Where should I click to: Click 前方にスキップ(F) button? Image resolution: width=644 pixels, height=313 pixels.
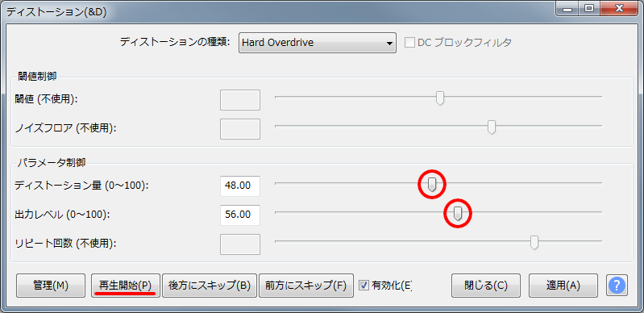(306, 286)
